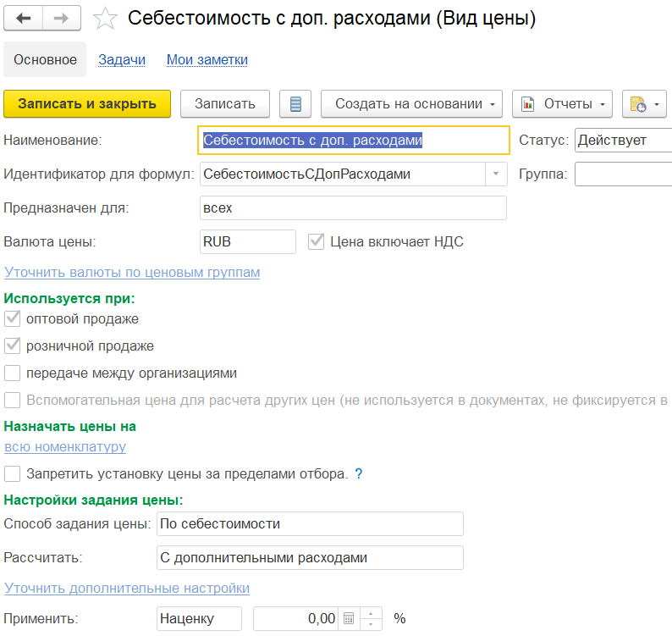The height and width of the screenshot is (636, 672).
Task: Follow the Уточнить дополнительные настройки link
Action: coord(127,588)
